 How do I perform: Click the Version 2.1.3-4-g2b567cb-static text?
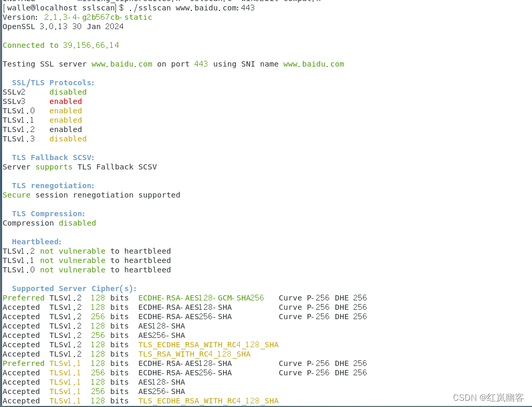(99, 17)
